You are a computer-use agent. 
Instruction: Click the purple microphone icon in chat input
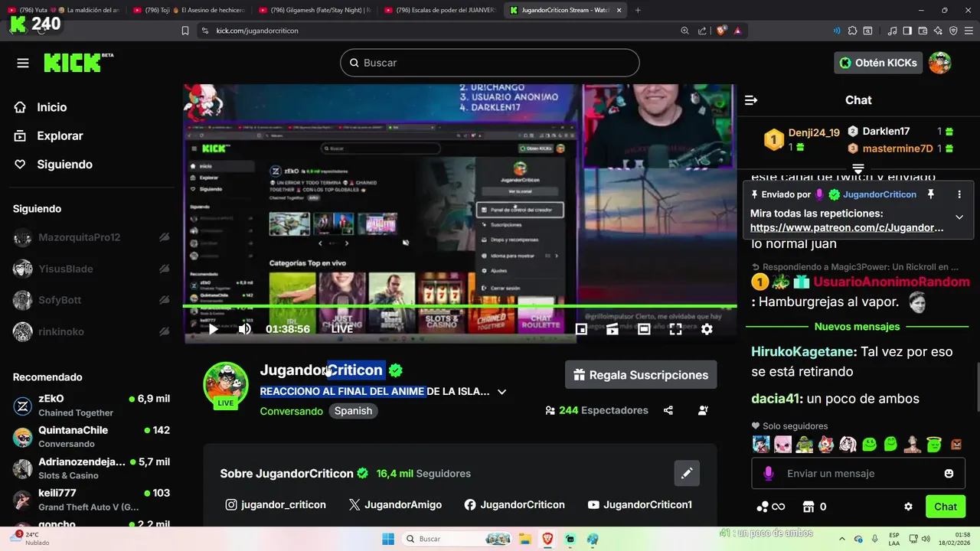coord(768,474)
